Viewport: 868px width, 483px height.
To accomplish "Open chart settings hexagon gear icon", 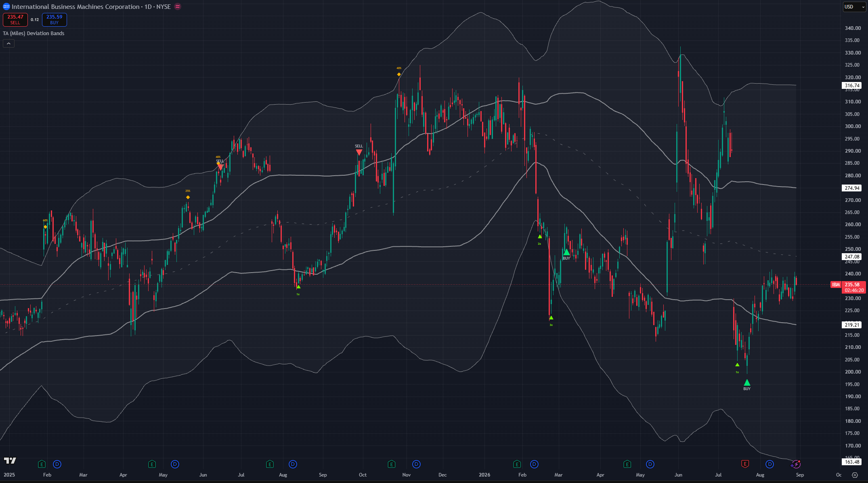I will click(855, 475).
